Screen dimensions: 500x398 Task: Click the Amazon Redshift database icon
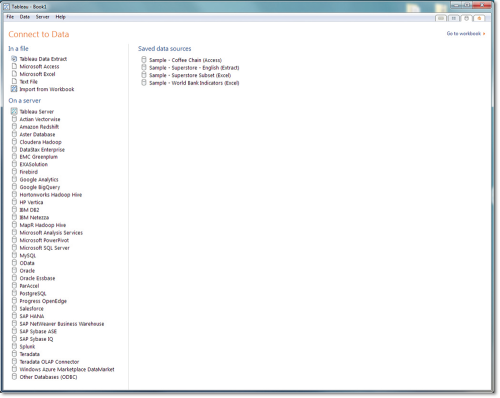(14, 126)
